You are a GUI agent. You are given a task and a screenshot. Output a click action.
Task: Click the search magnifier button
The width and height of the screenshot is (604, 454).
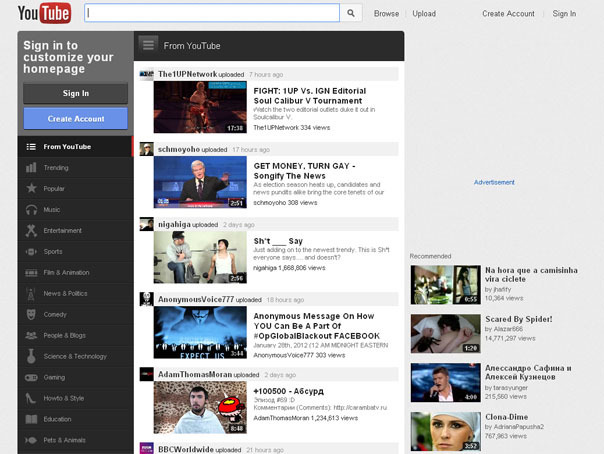click(x=351, y=13)
